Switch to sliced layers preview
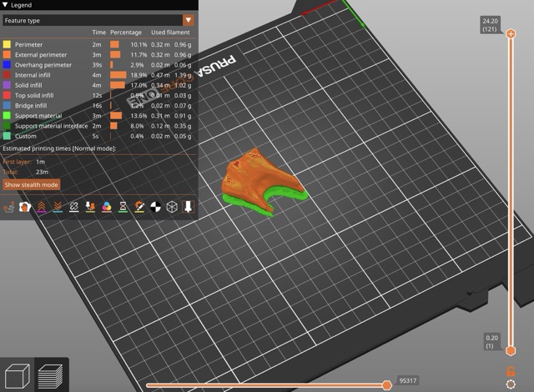The width and height of the screenshot is (534, 392). point(52,374)
